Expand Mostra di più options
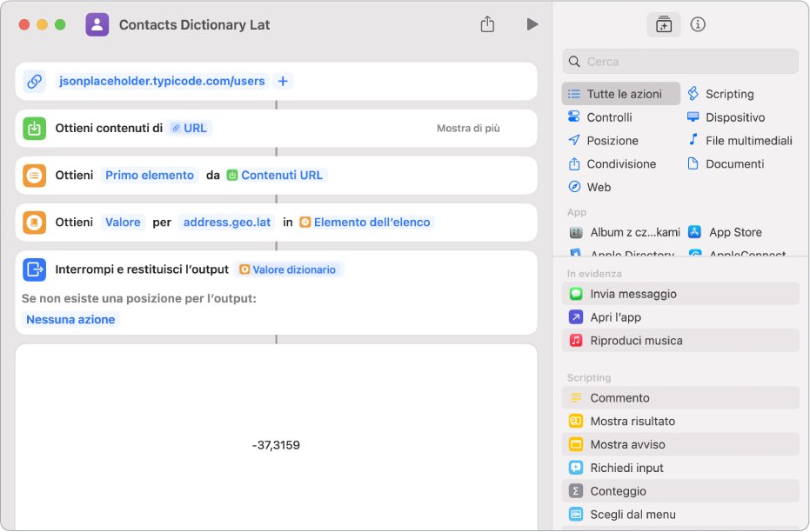The image size is (810, 532). (468, 128)
